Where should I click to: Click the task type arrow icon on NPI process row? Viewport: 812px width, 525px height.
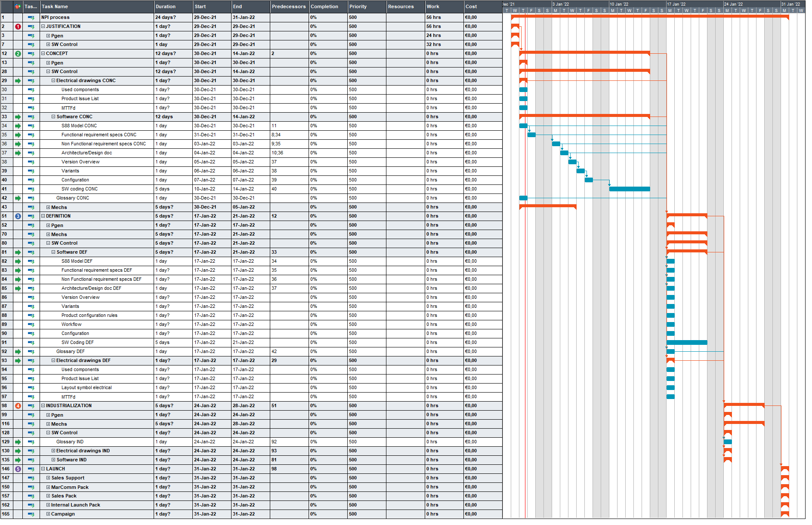pos(30,17)
